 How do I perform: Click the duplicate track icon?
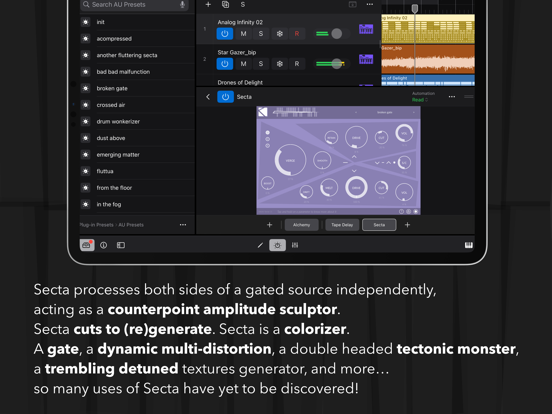click(x=225, y=4)
